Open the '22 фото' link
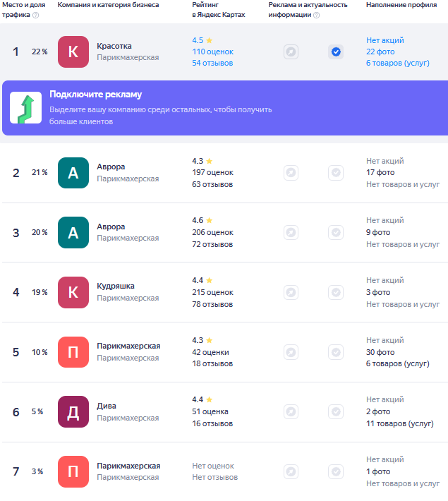 coord(380,52)
